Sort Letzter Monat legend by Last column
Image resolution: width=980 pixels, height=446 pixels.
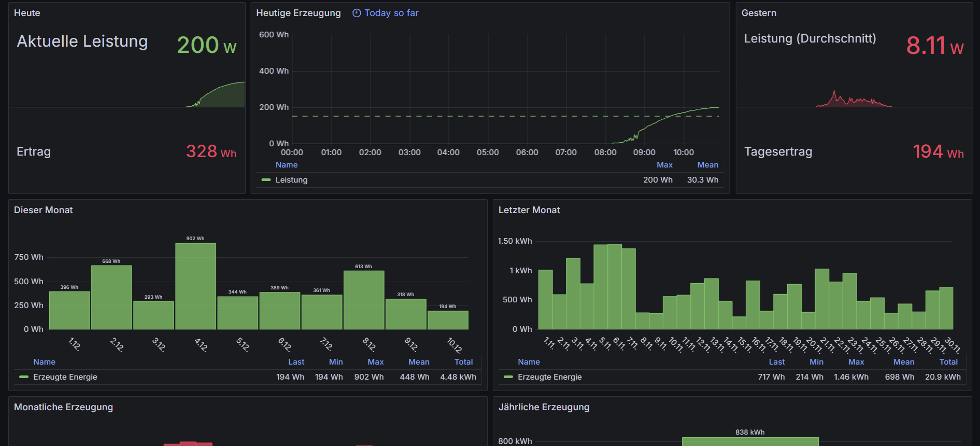[x=776, y=362]
